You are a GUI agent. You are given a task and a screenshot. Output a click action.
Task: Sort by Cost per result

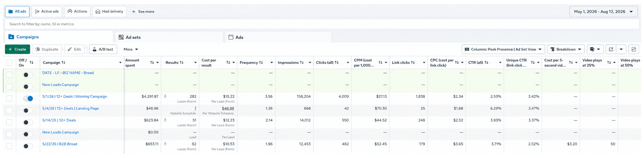pyautogui.click(x=228, y=62)
